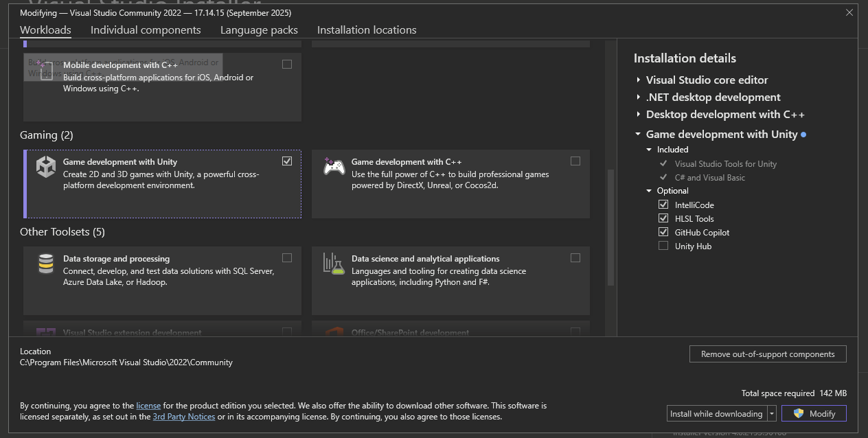Click Remove out-of-support components
Screen dimensions: 868x438
click(x=768, y=354)
